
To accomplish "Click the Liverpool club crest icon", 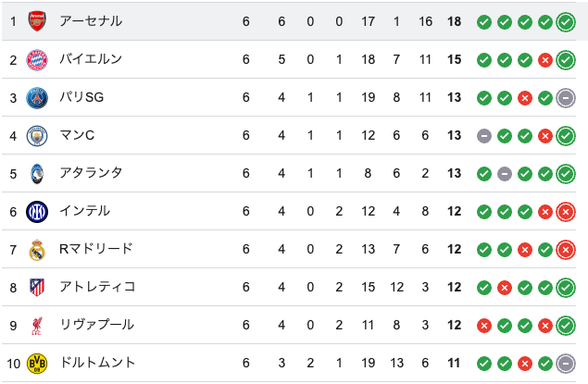I will pyautogui.click(x=37, y=325).
